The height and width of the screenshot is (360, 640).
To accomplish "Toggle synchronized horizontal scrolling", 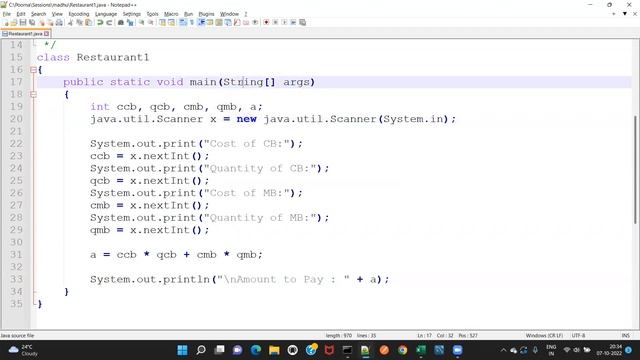I will pos(171,22).
